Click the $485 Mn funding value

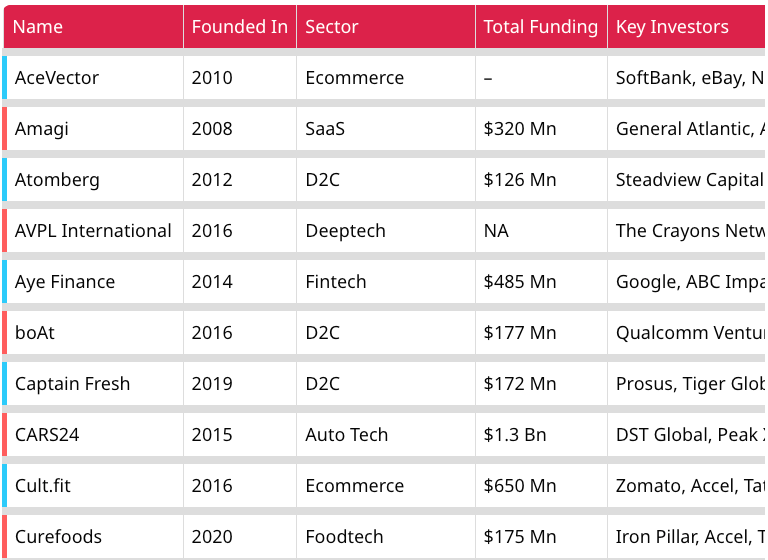pos(520,282)
